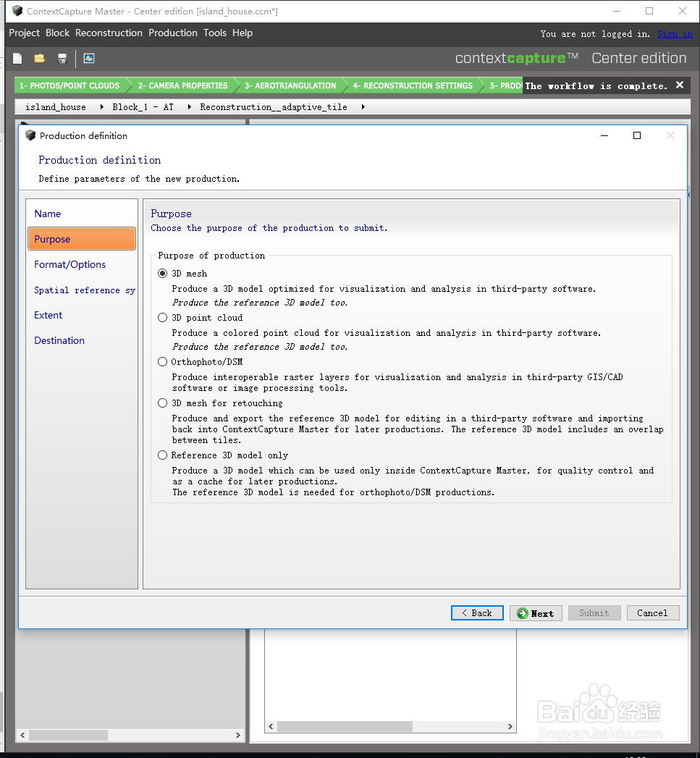
Task: Expand the arrow after Reconstruction__adaptive_tile breadcrumb
Action: coord(363,107)
